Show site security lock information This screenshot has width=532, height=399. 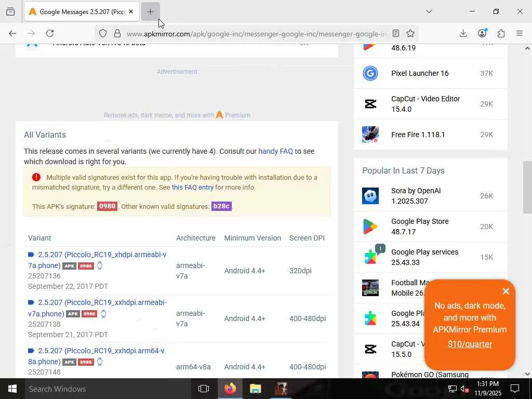(117, 33)
